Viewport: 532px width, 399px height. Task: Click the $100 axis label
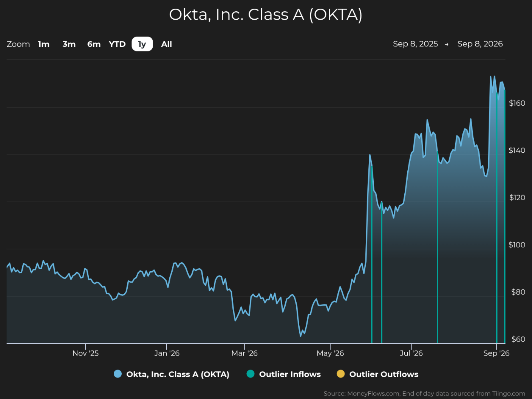pos(517,245)
